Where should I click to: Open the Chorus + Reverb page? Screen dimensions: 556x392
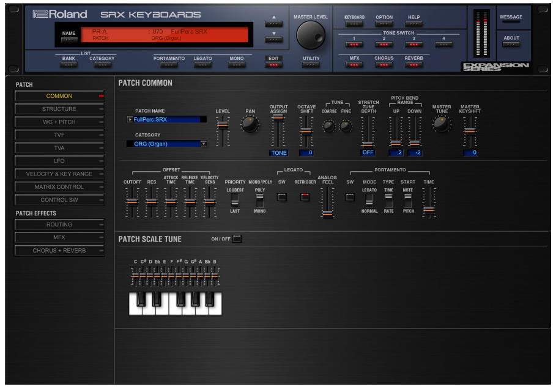coord(59,251)
